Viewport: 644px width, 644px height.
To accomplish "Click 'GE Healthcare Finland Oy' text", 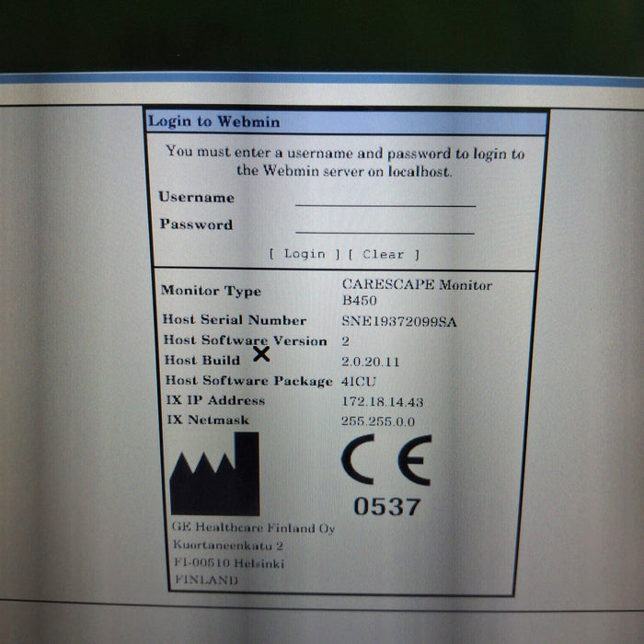I will point(253,528).
